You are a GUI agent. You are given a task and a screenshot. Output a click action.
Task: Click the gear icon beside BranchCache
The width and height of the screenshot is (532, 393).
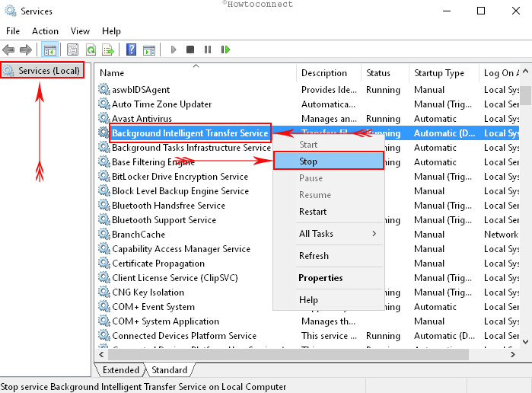(104, 234)
